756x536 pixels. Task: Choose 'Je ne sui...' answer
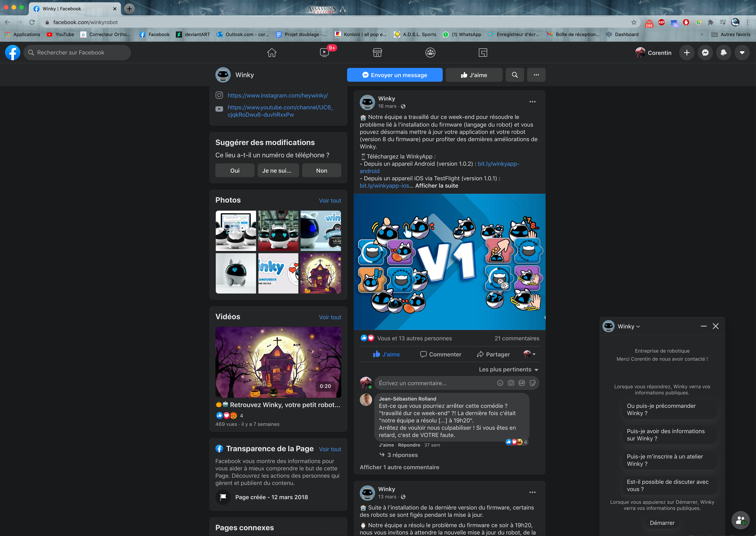coord(278,170)
